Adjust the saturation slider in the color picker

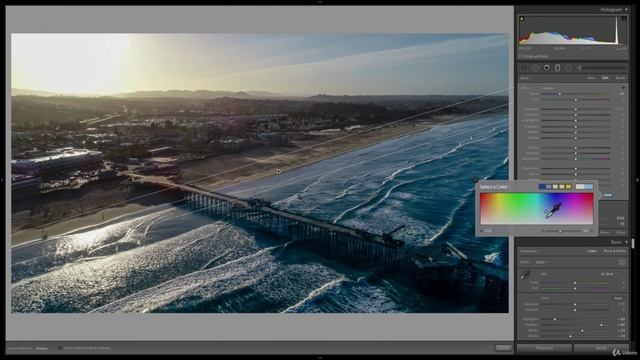(560, 231)
